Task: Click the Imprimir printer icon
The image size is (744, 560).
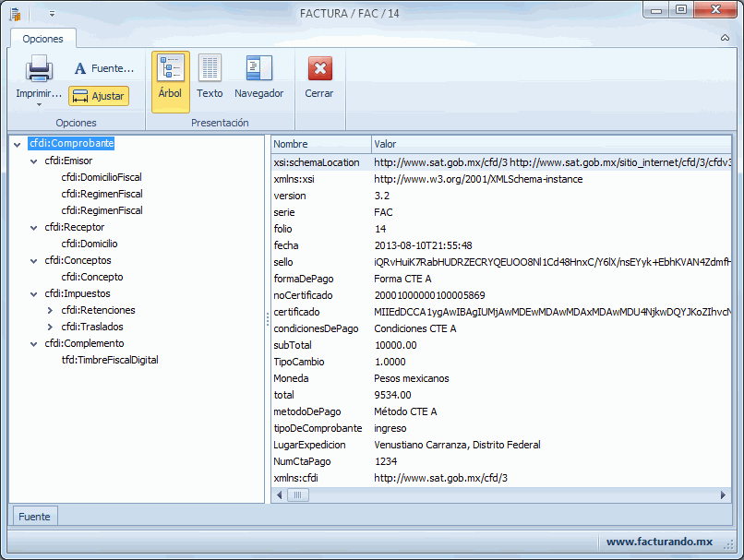Action: (x=39, y=69)
